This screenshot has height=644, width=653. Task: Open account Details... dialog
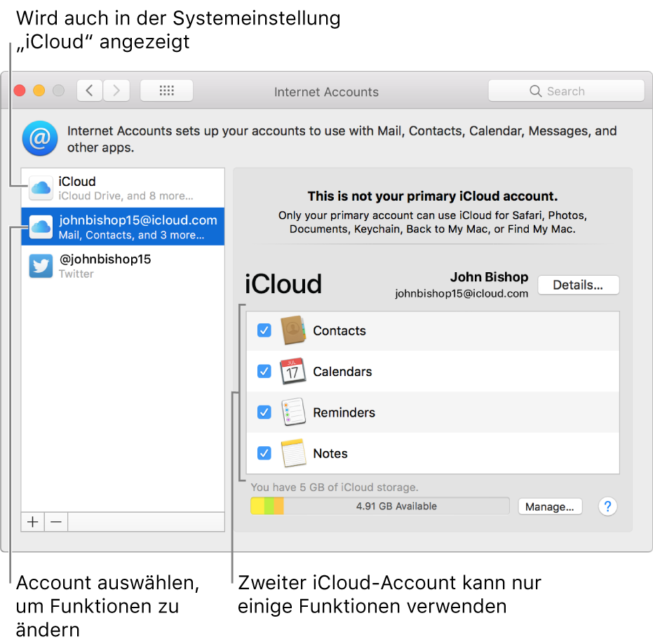[x=578, y=285]
